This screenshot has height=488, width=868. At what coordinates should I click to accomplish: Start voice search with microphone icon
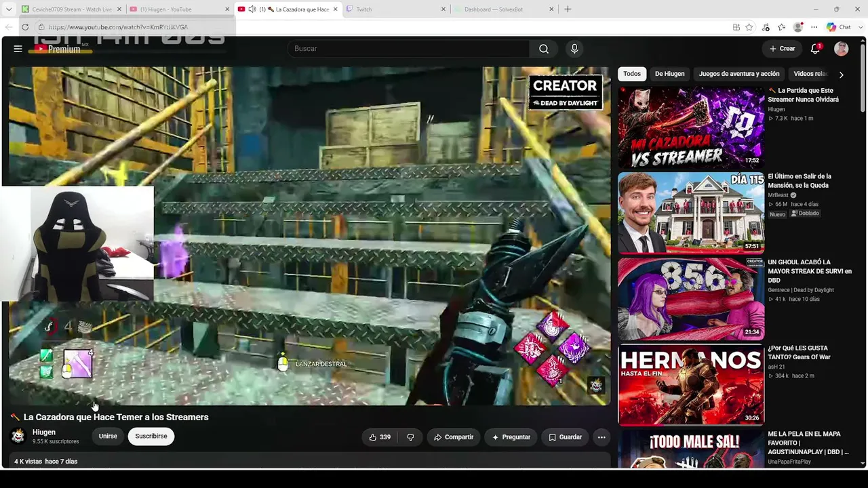(574, 49)
